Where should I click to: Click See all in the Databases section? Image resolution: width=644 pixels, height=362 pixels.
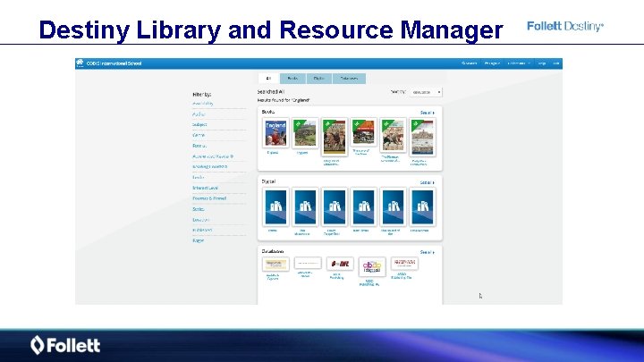point(428,252)
